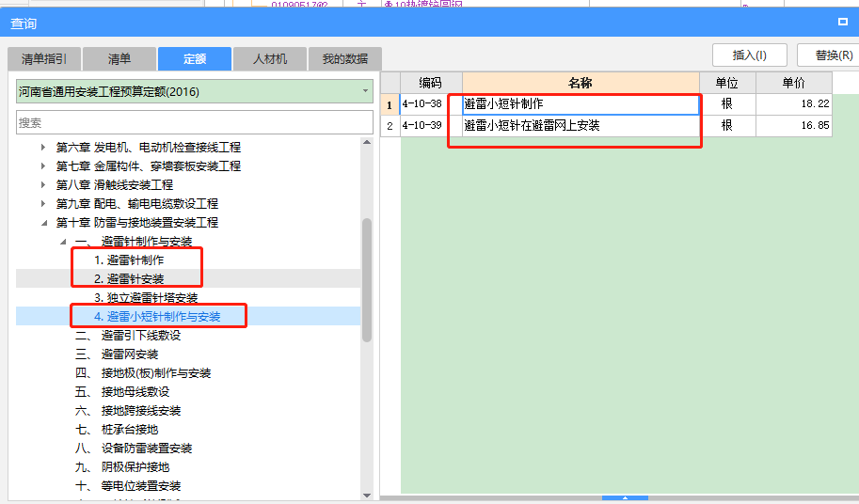This screenshot has width=859, height=504.
Task: Select row number 1 header
Action: point(390,104)
